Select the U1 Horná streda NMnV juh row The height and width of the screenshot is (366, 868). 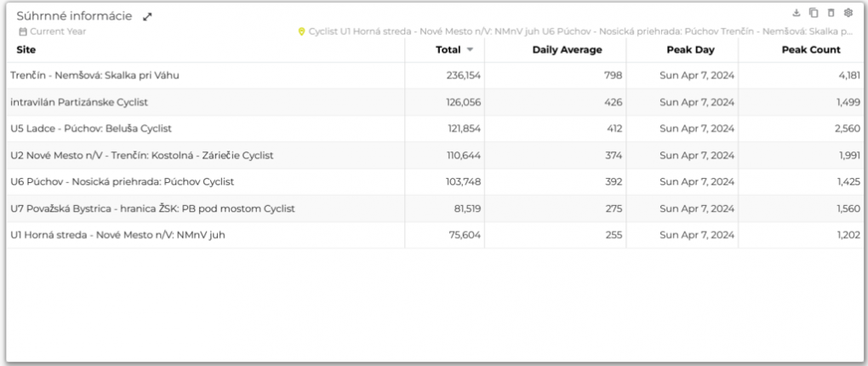[434, 235]
